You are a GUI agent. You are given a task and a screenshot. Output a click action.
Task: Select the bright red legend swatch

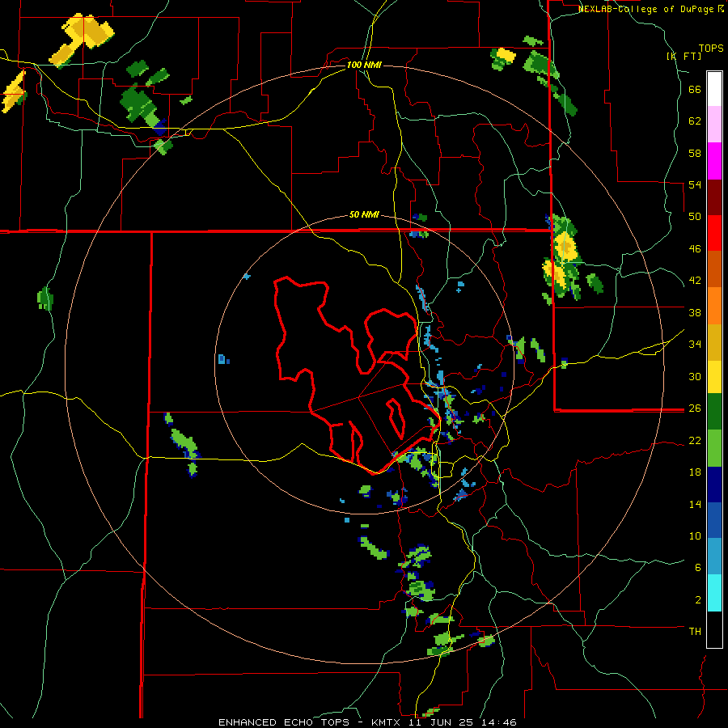[714, 233]
